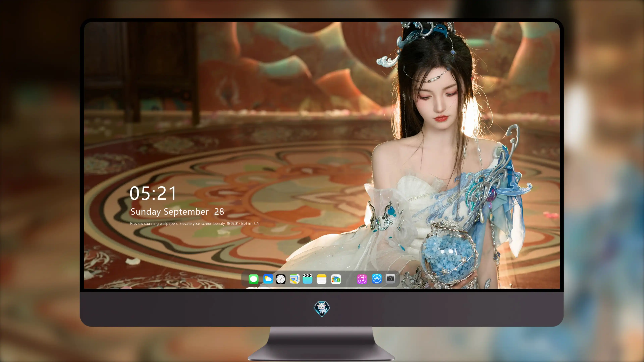Click the 05:21 clock display
The width and height of the screenshot is (644, 362).
pos(153,193)
